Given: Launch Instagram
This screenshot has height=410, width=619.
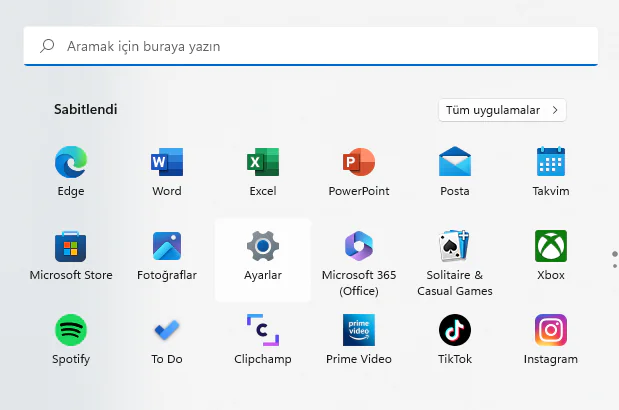Looking at the screenshot, I should (551, 339).
